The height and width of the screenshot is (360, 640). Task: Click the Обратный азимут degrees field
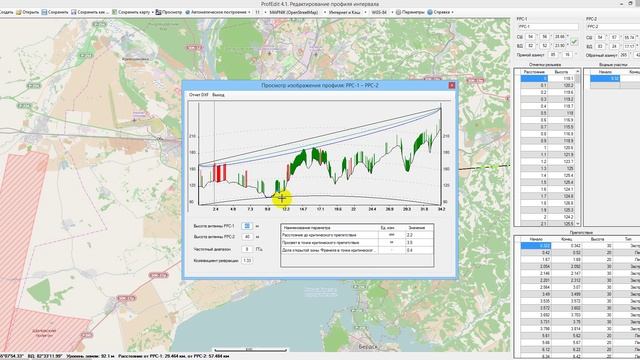point(623,55)
